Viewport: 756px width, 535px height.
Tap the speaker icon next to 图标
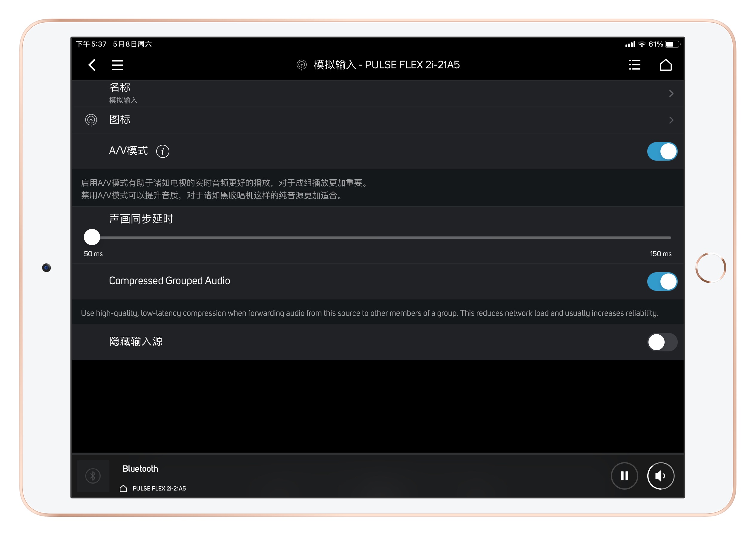[x=91, y=120]
